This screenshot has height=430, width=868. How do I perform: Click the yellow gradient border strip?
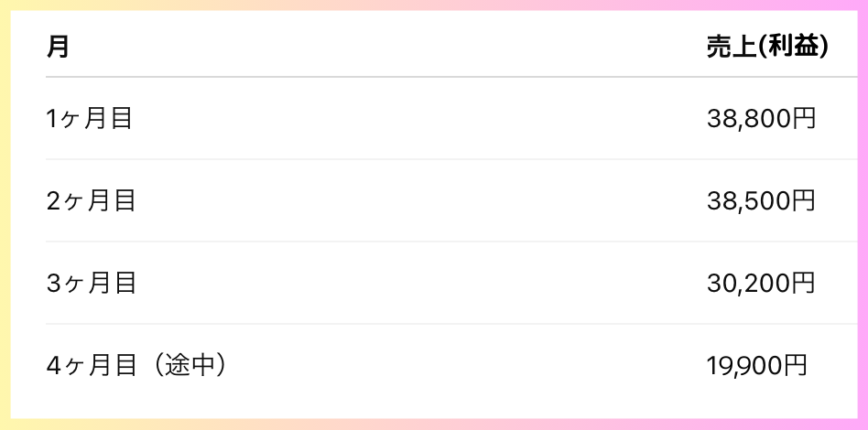(x=5, y=215)
